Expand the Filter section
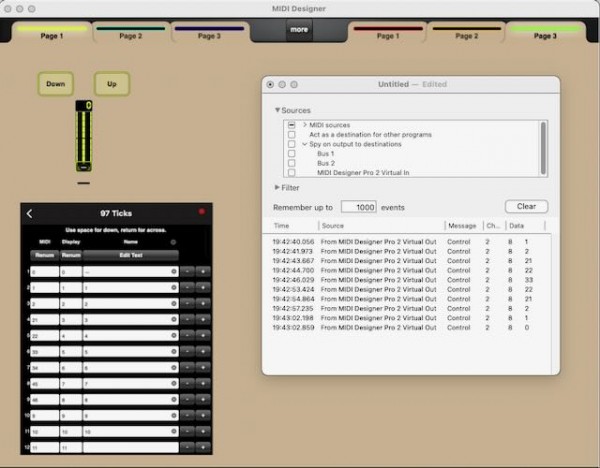The image size is (600, 468). click(x=277, y=188)
